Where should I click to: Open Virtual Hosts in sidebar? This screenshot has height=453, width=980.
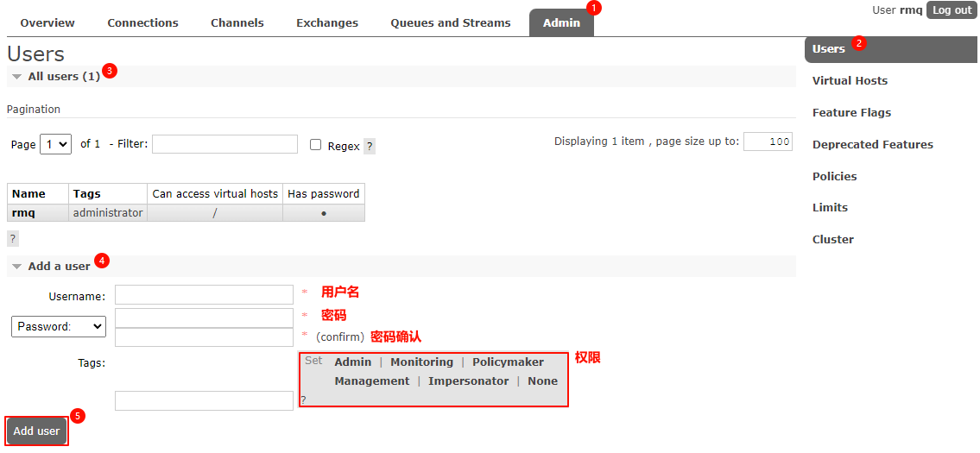[850, 80]
